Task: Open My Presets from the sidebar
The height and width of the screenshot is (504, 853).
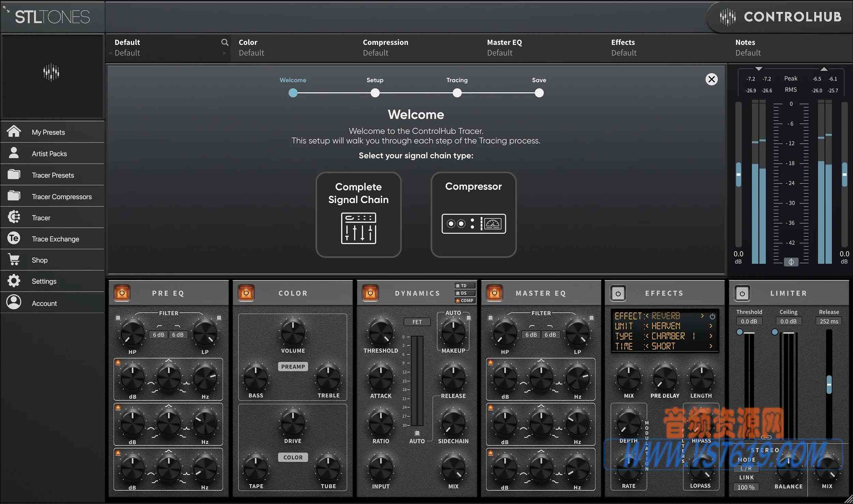Action: 48,132
